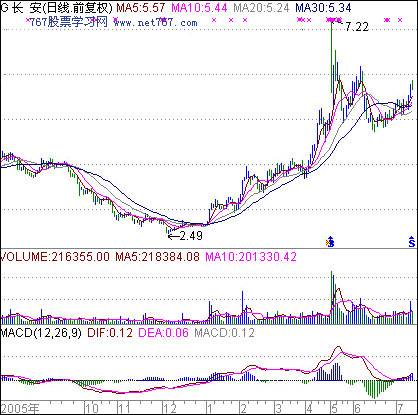The image size is (418, 415).
Task: Click the month 5 tick on the time axis
Action: 335,408
